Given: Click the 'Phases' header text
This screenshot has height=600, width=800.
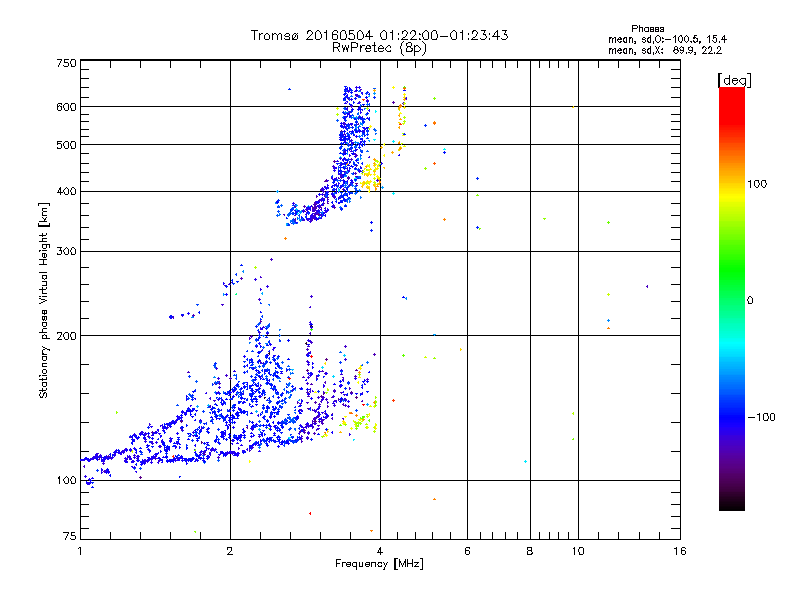Looking at the screenshot, I should click(647, 29).
